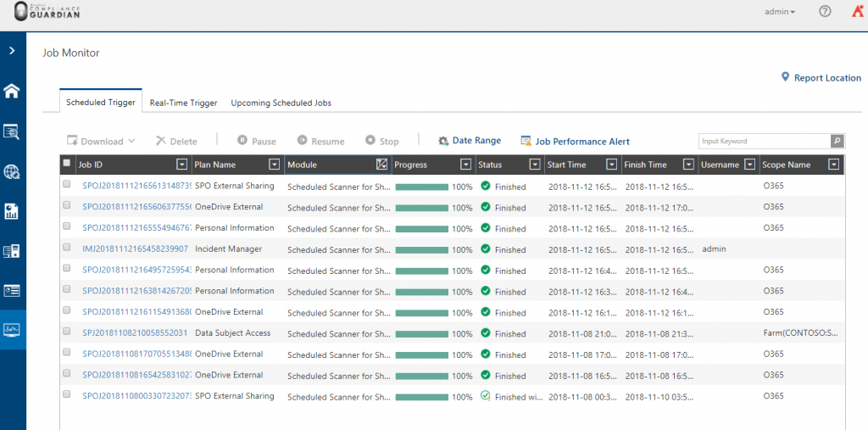Click progress bar of Data Subject Access row

tap(422, 335)
